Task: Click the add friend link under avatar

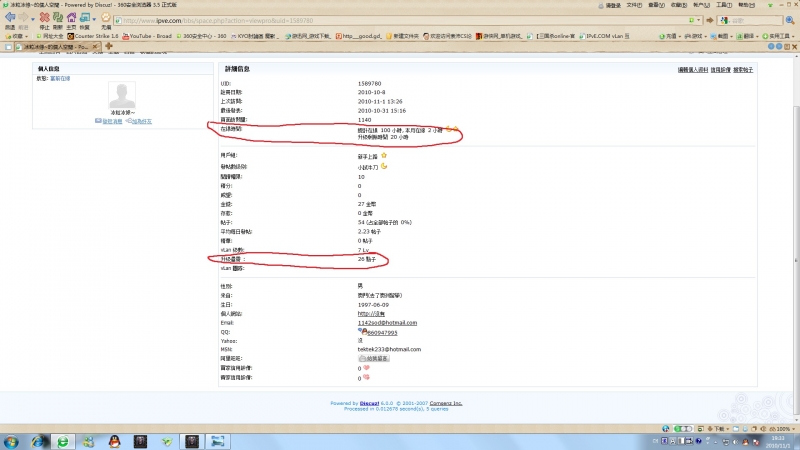Action: tap(139, 121)
